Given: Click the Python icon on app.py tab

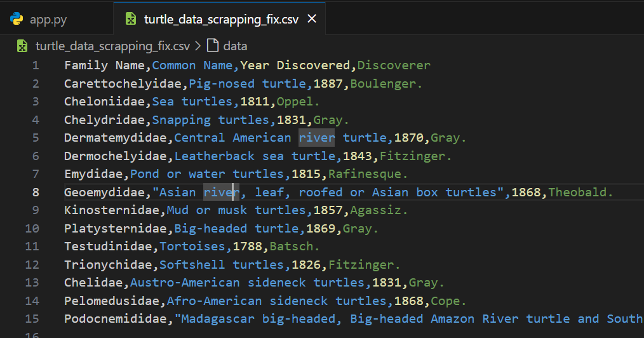Looking at the screenshot, I should (x=17, y=19).
